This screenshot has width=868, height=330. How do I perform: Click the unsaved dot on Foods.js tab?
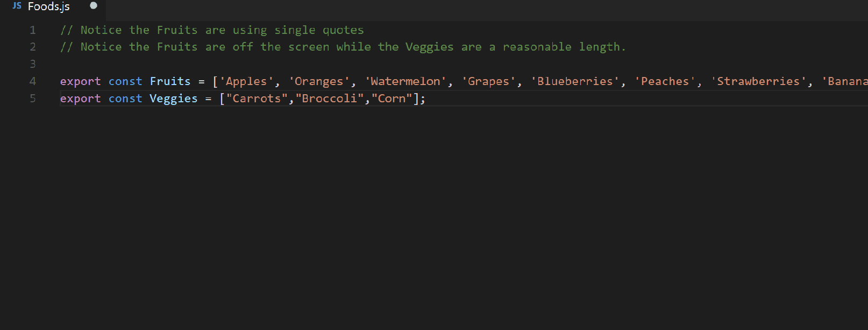tap(94, 6)
